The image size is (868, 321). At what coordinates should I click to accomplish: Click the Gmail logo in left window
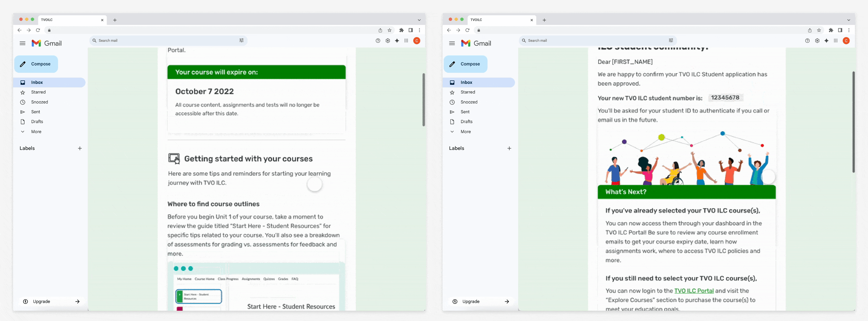(x=47, y=43)
